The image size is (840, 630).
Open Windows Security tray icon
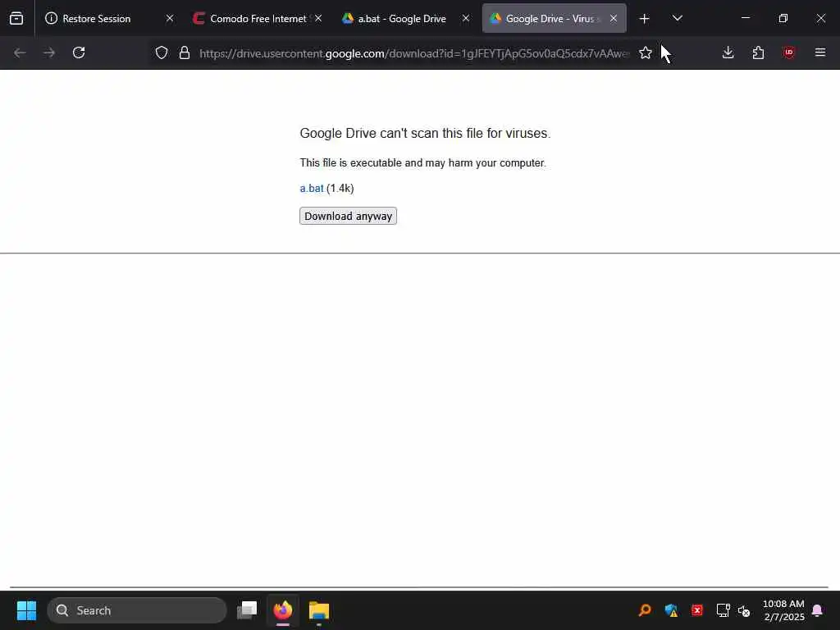[671, 610]
